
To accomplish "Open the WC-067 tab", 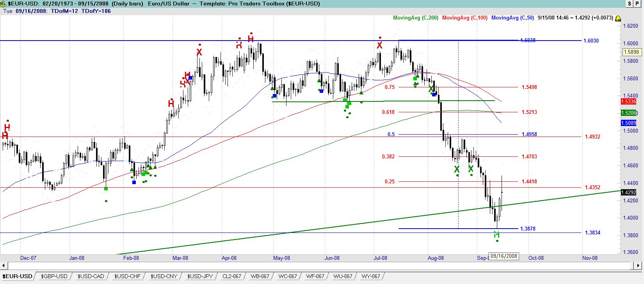I will click(288, 276).
